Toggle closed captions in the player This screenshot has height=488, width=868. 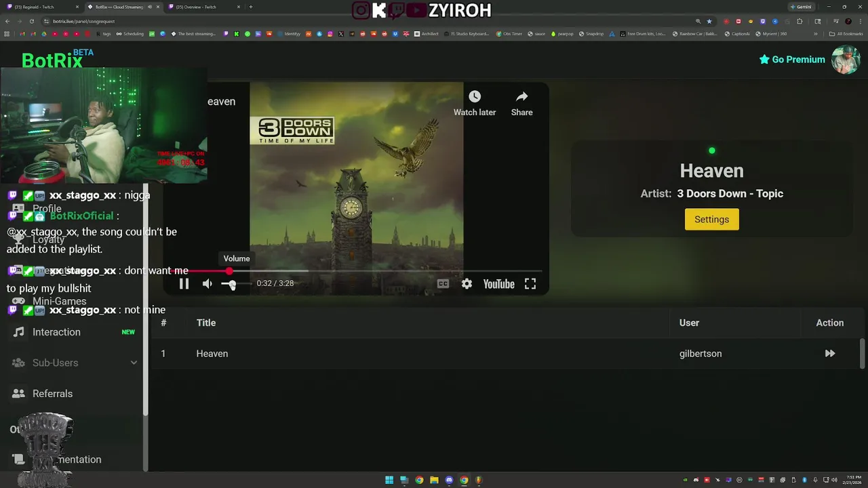point(443,284)
